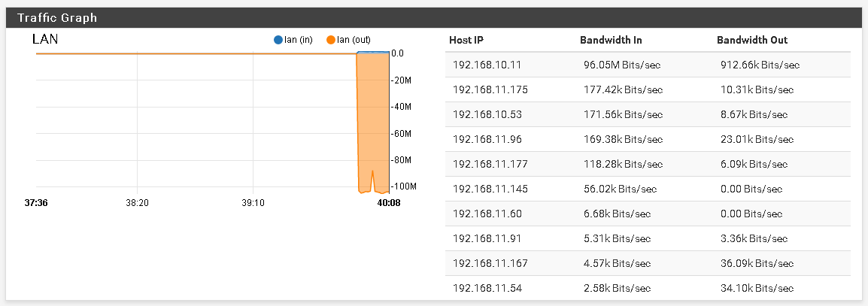This screenshot has width=868, height=306.
Task: Click the LAN graph title
Action: [x=45, y=40]
